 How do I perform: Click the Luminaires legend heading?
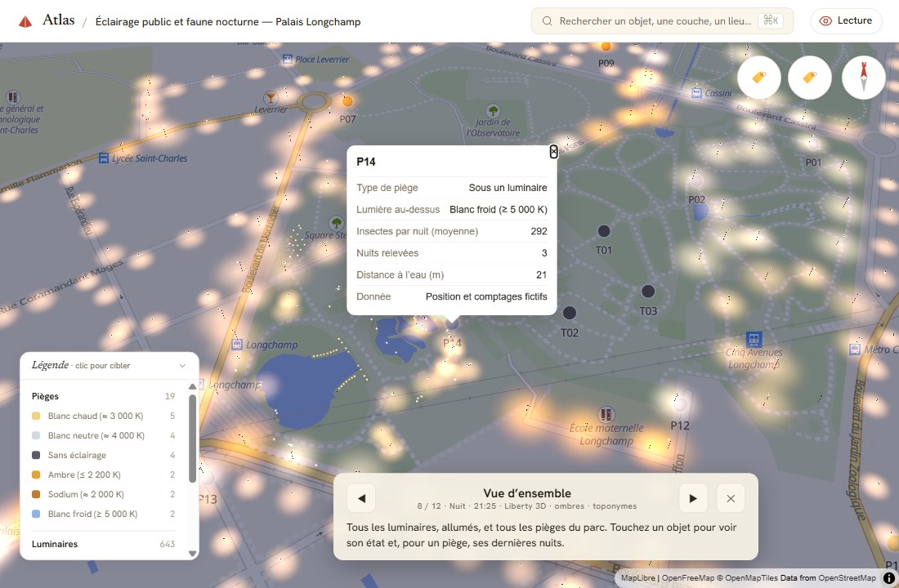[x=55, y=544]
